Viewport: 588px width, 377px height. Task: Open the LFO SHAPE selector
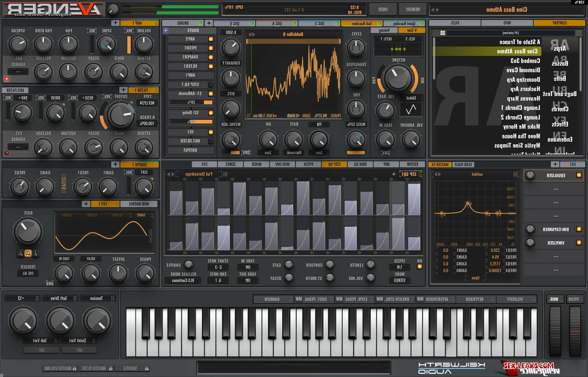point(141,215)
